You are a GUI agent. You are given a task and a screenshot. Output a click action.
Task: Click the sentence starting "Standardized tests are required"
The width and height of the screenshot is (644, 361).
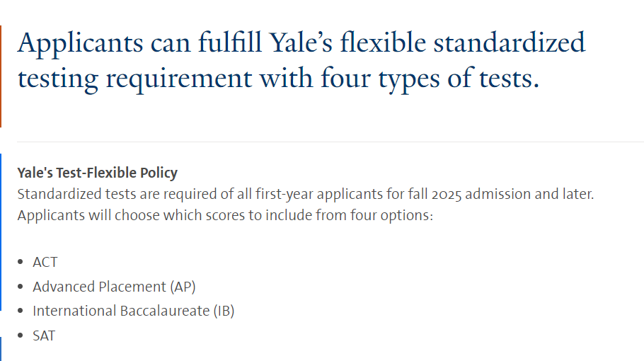click(x=306, y=194)
